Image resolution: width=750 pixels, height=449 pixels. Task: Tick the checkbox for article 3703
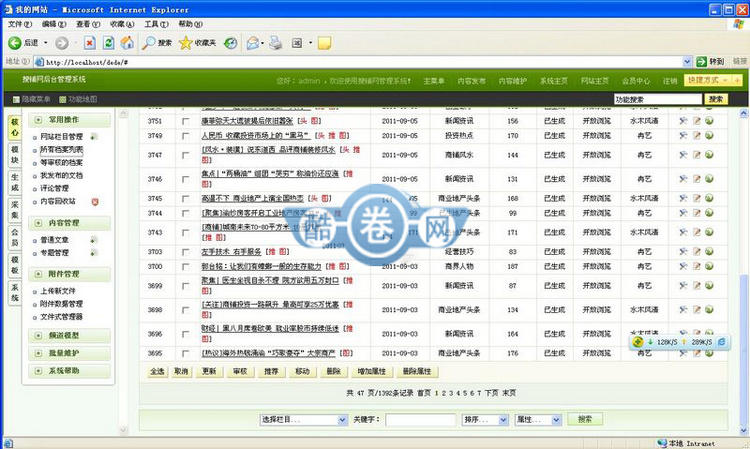(x=185, y=252)
